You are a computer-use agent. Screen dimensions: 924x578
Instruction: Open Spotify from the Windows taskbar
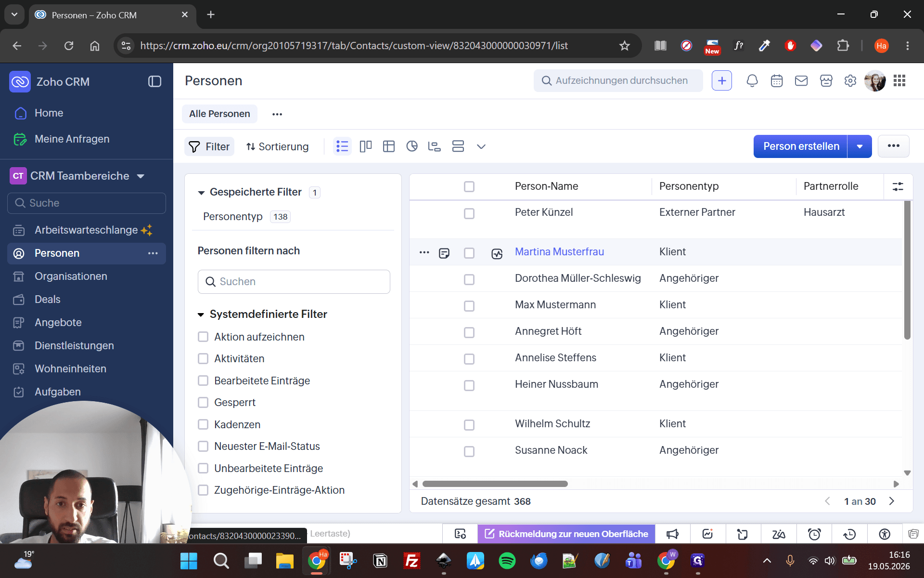tap(507, 561)
